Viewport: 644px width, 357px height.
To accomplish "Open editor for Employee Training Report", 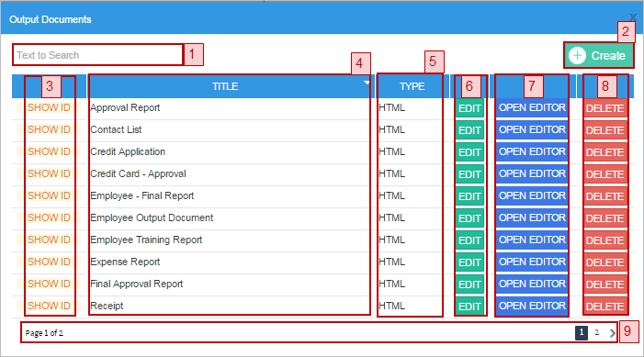I will [532, 240].
